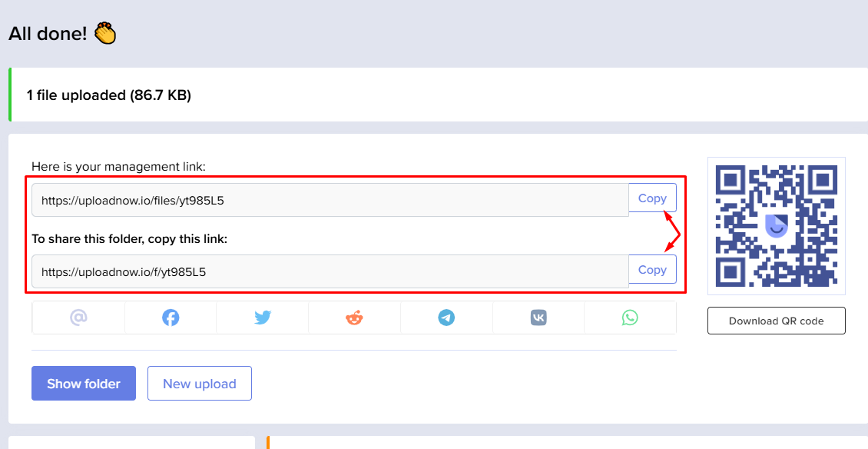
Task: Click the All done heading
Action: 46,32
